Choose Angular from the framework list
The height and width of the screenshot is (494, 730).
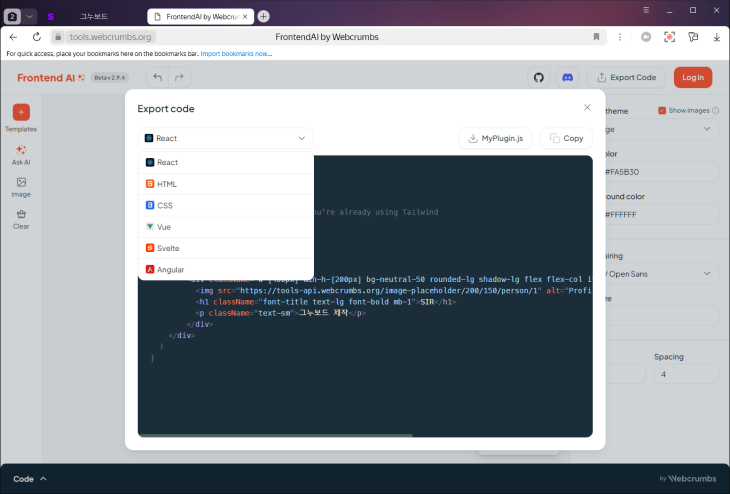226,270
